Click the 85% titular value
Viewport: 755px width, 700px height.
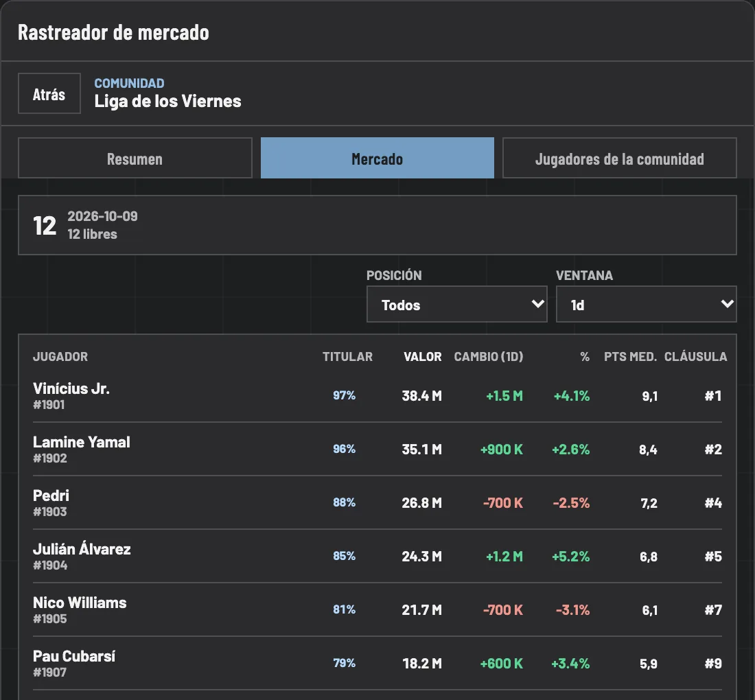[x=344, y=556]
